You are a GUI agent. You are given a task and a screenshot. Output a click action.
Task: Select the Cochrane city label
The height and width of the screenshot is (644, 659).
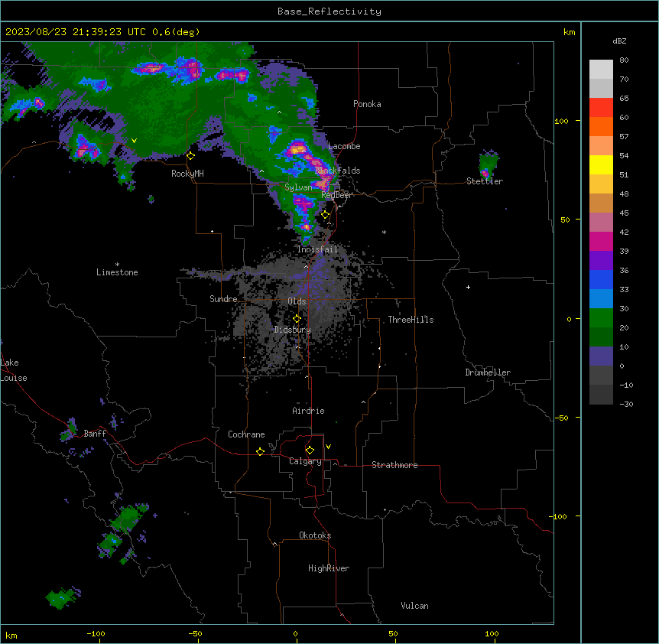click(x=246, y=434)
